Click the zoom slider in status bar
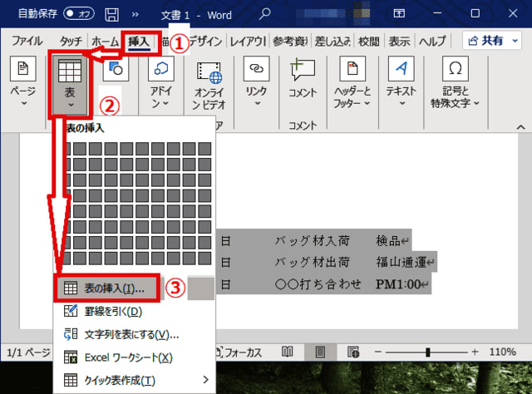 pos(427,352)
